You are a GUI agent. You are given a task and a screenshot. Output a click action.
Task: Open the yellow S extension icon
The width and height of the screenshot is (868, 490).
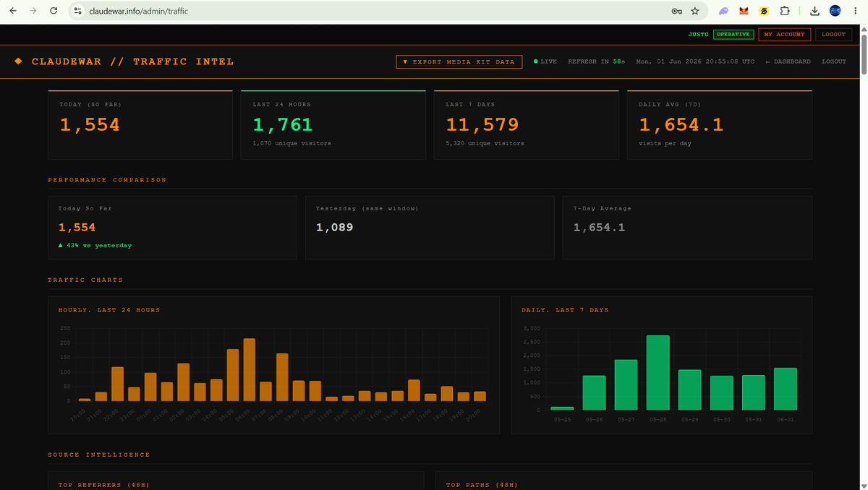point(764,11)
